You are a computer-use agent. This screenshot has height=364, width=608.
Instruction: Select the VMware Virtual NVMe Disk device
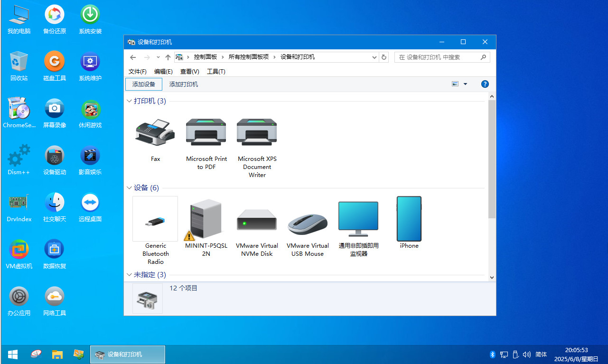[257, 221]
